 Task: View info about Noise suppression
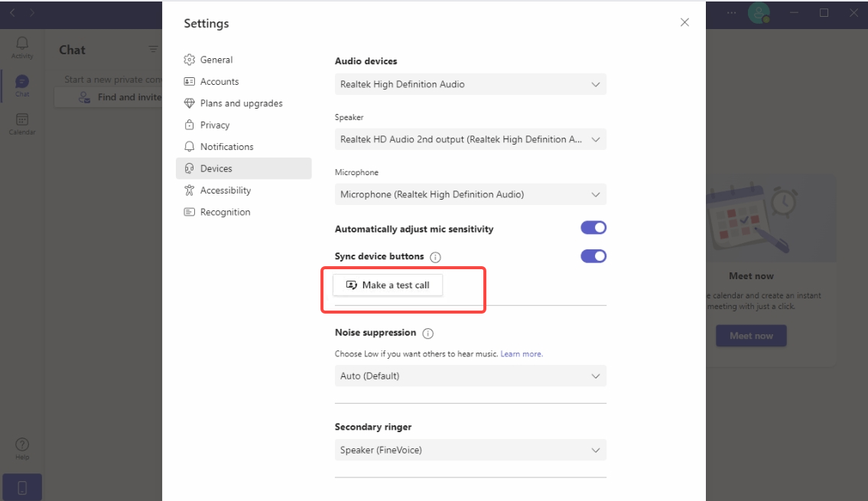pos(427,333)
